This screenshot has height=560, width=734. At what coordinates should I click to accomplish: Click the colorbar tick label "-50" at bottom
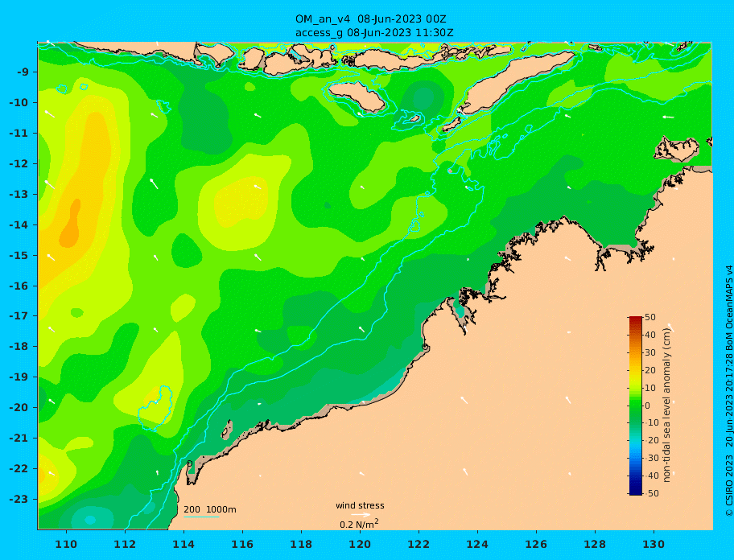(650, 493)
